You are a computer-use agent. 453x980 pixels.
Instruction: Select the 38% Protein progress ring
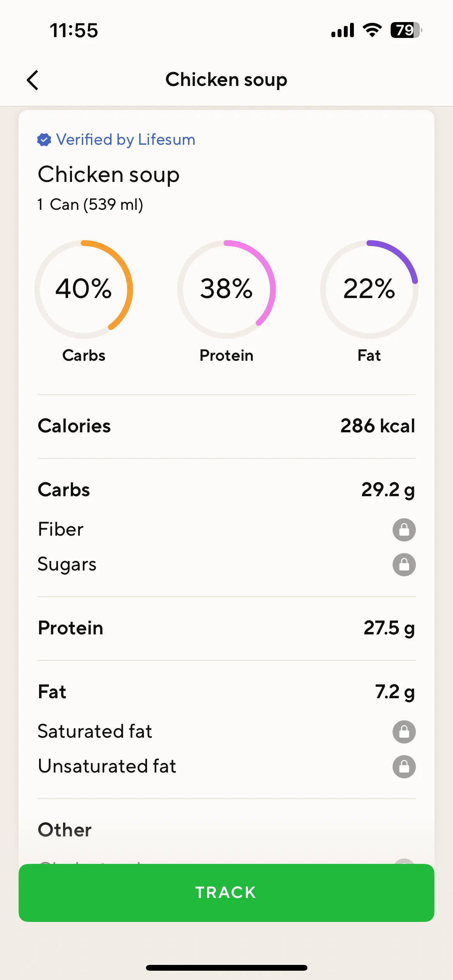click(x=226, y=289)
